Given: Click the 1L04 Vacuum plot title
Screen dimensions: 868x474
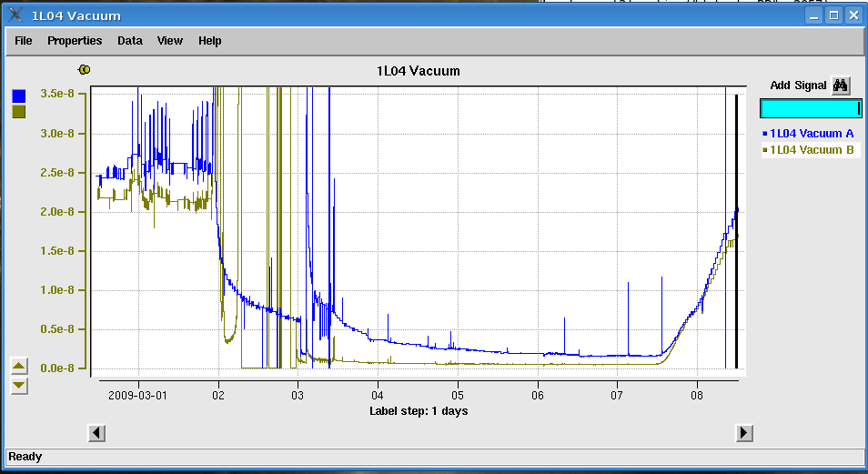Looking at the screenshot, I should coord(418,71).
